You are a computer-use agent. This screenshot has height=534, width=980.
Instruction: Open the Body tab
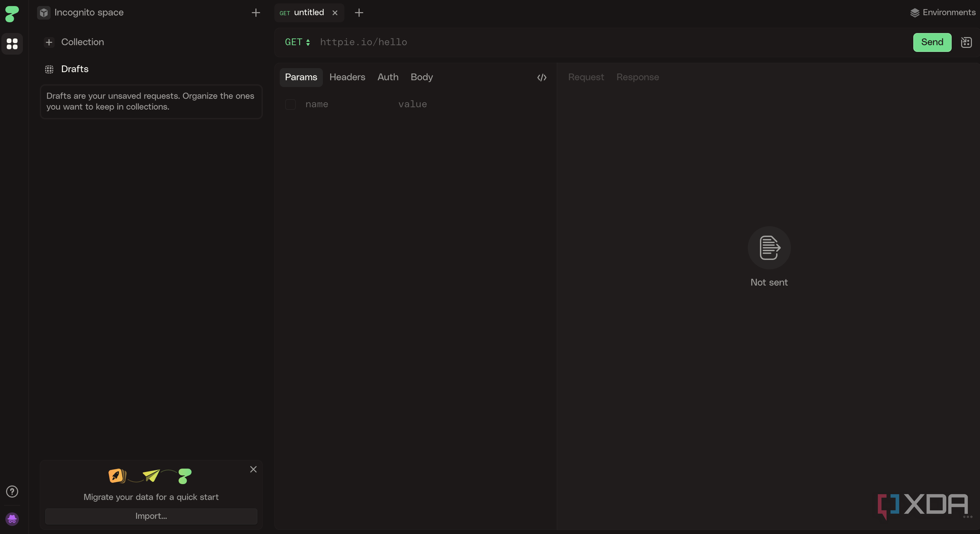(422, 77)
